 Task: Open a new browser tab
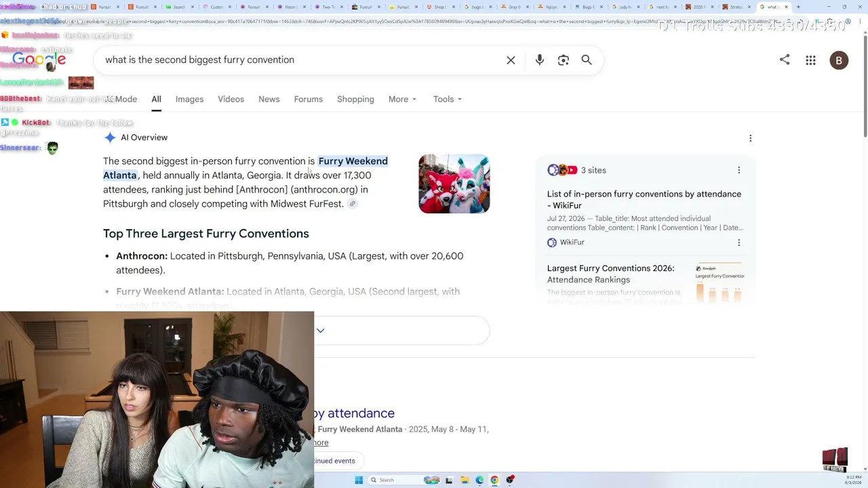click(798, 7)
